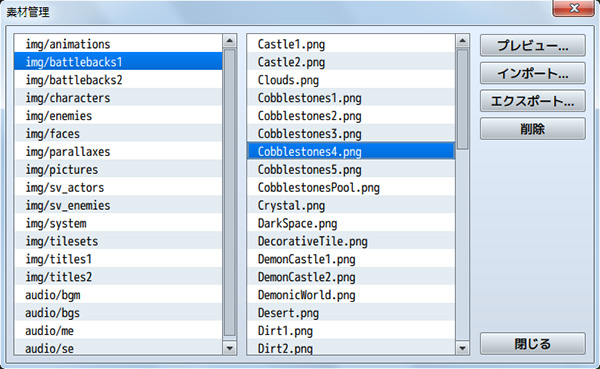Viewport: 600px width, 369px height.
Task: Select Cobblestones3.png file
Action: tap(351, 134)
